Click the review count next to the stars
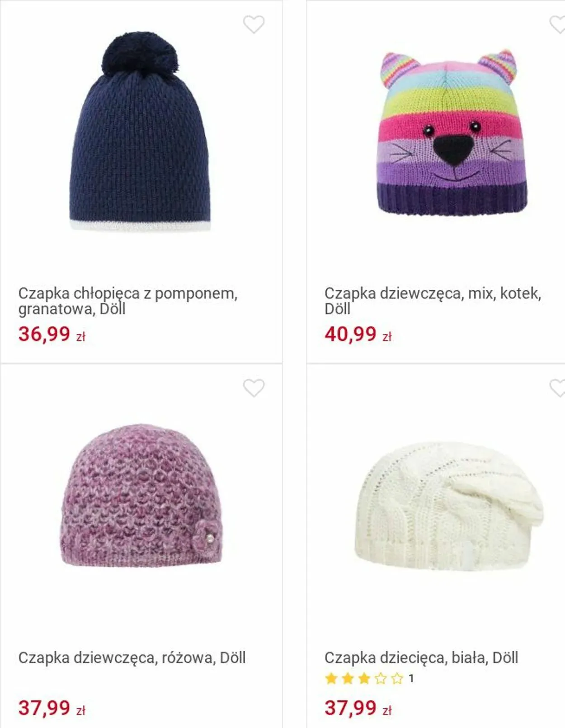The width and height of the screenshot is (565, 728). (x=411, y=678)
